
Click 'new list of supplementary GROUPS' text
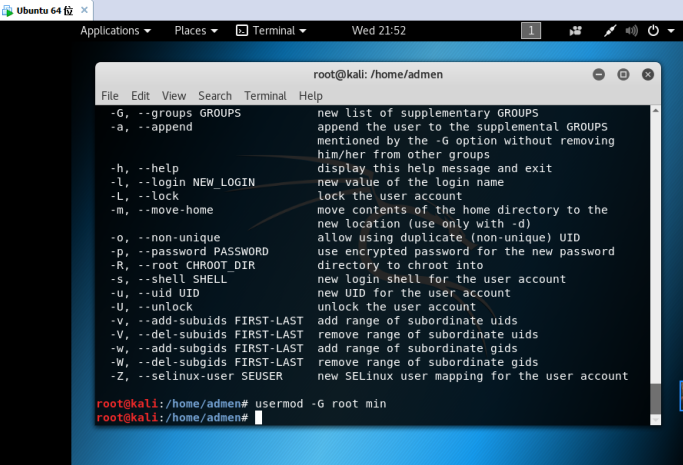click(428, 113)
